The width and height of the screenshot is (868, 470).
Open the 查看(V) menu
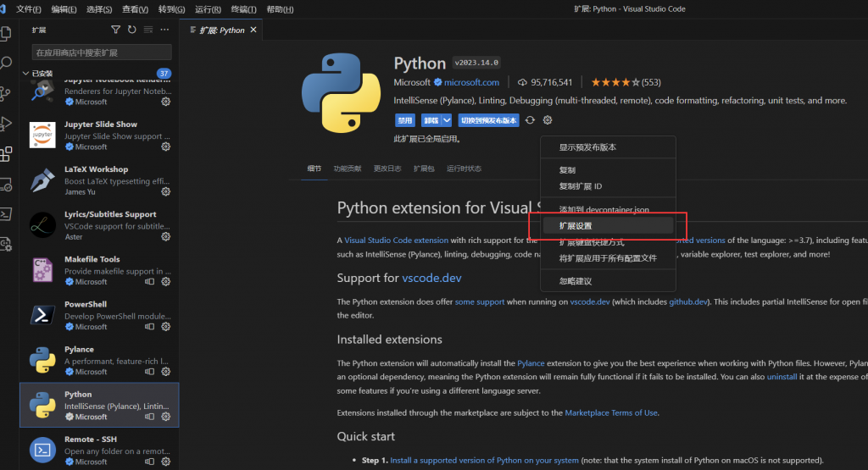[135, 9]
